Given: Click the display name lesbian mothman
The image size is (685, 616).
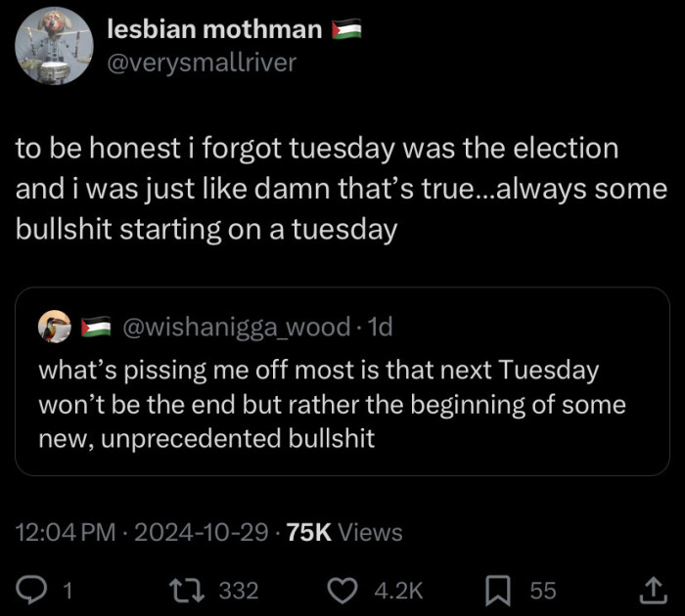Looking at the screenshot, I should click(x=214, y=30).
